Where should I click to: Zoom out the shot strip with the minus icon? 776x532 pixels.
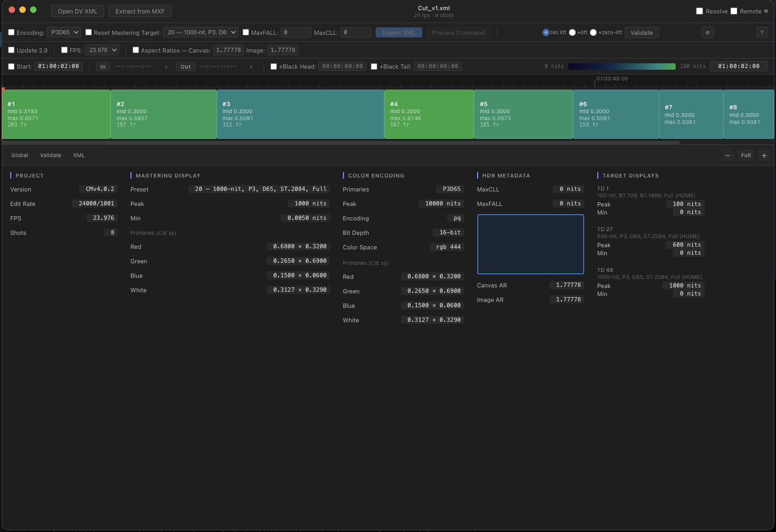pyautogui.click(x=727, y=155)
